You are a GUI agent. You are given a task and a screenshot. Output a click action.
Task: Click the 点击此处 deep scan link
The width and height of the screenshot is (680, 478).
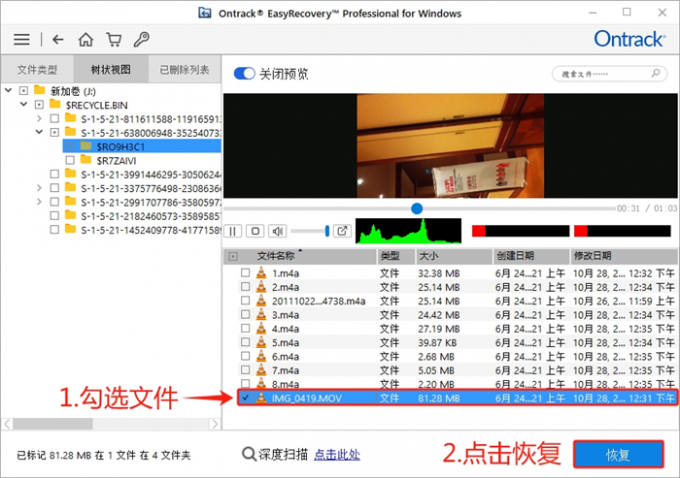(337, 455)
